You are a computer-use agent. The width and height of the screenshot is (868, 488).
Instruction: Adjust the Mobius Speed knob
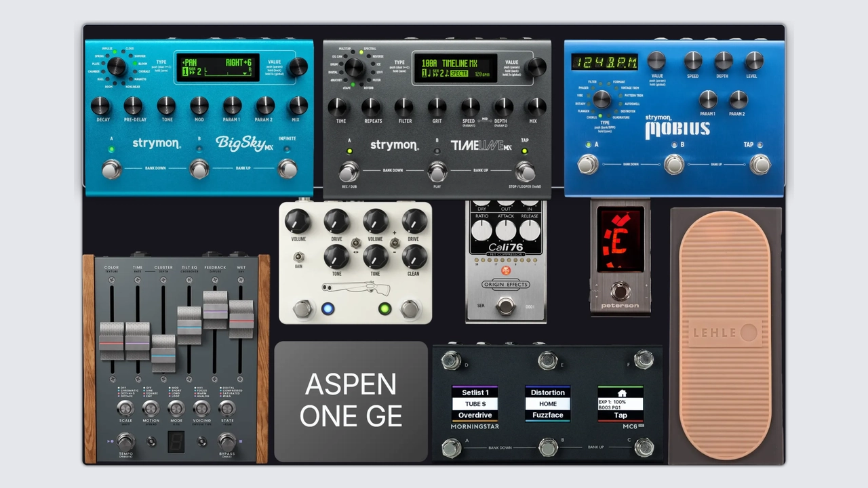[x=693, y=60]
